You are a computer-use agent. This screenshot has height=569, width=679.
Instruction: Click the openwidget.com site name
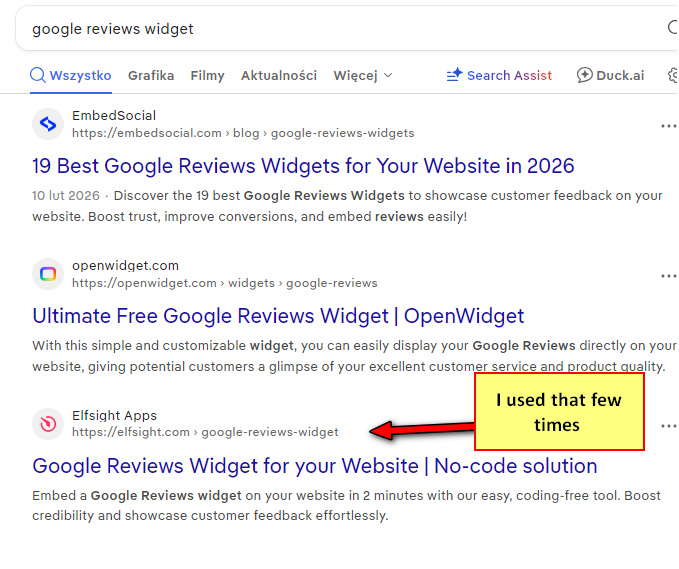click(x=125, y=265)
